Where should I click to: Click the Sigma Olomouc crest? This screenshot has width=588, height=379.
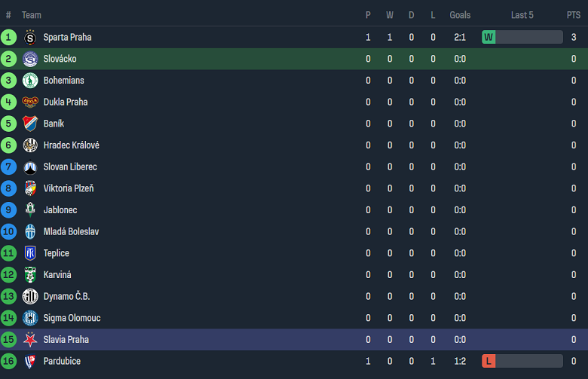click(x=30, y=318)
